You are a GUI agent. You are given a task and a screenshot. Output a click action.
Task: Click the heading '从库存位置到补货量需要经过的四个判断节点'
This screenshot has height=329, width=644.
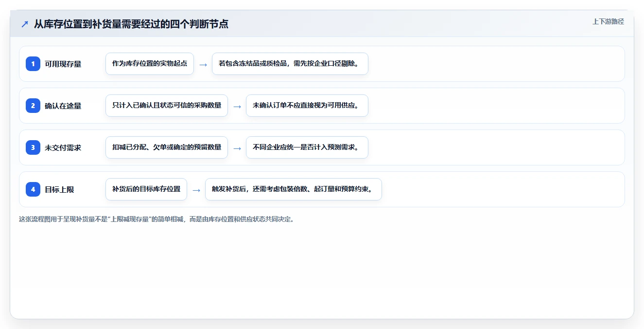[x=131, y=24]
